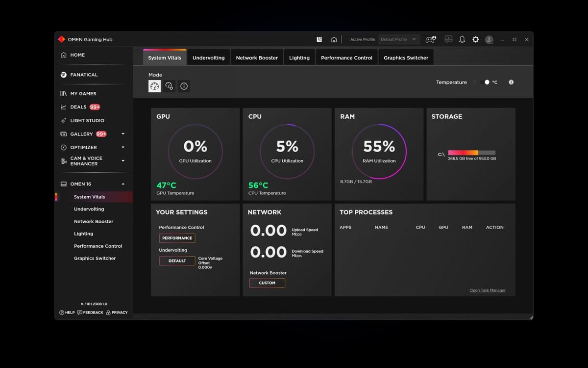The image size is (588, 368).
Task: Switch to the Graphics Switcher tab
Action: point(406,57)
